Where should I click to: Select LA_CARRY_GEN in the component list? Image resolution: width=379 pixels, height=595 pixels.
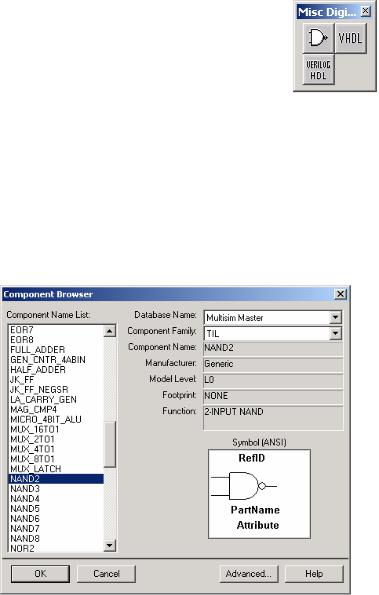[x=56, y=399]
